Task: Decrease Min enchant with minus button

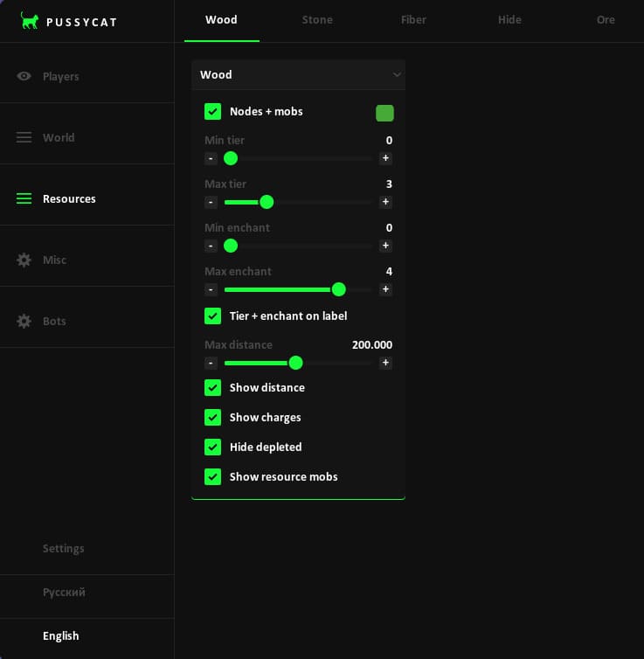Action: click(x=211, y=246)
